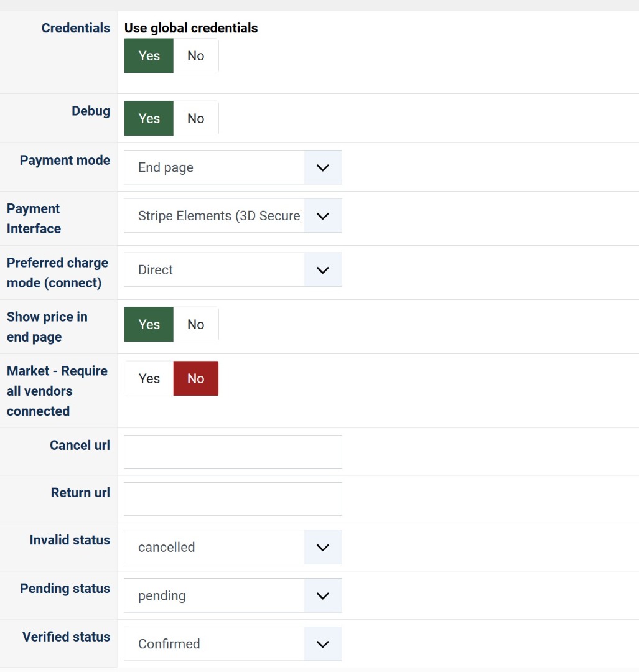
Task: Expand the Payment Interface chevron arrow
Action: click(x=323, y=215)
